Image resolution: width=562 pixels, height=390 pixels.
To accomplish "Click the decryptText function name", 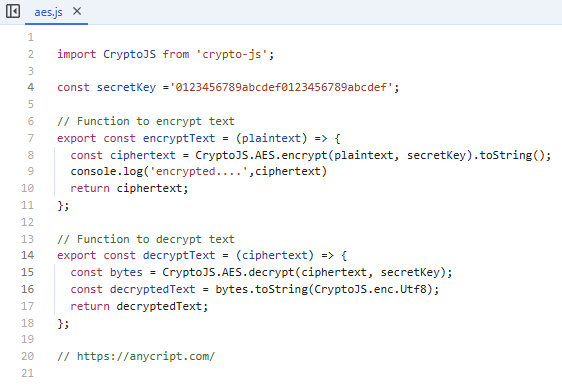I will pos(179,255).
